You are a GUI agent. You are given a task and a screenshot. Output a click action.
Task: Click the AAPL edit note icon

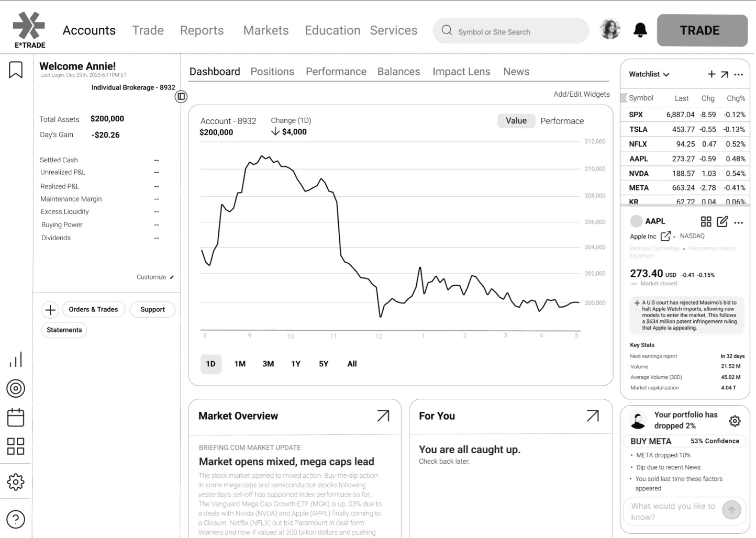722,221
